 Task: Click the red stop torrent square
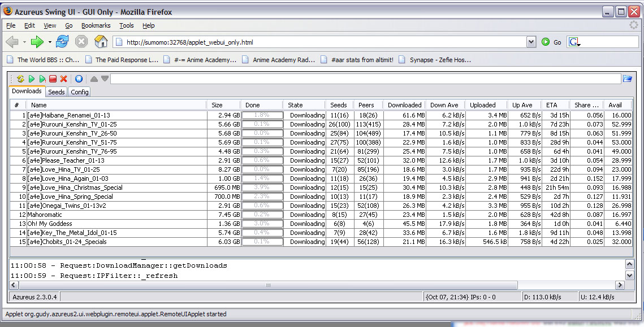pos(53,79)
